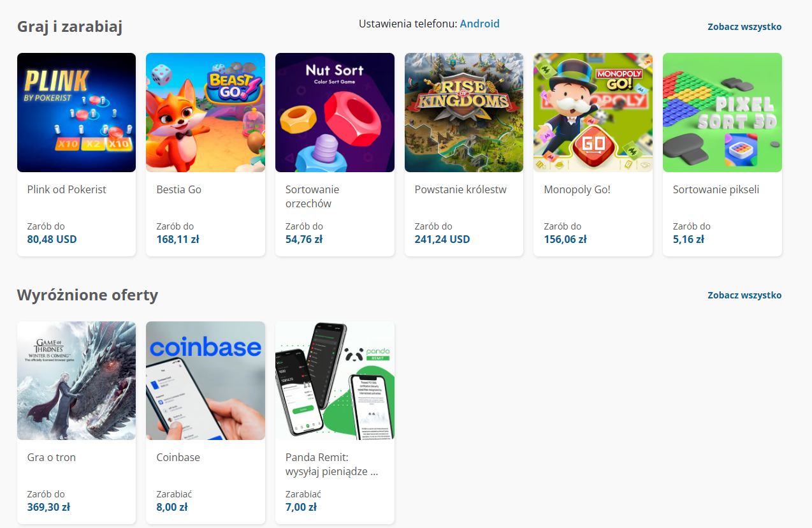Screen dimensions: 812x528
Task: Open the Plink by Pokerist game image
Action: click(x=76, y=112)
